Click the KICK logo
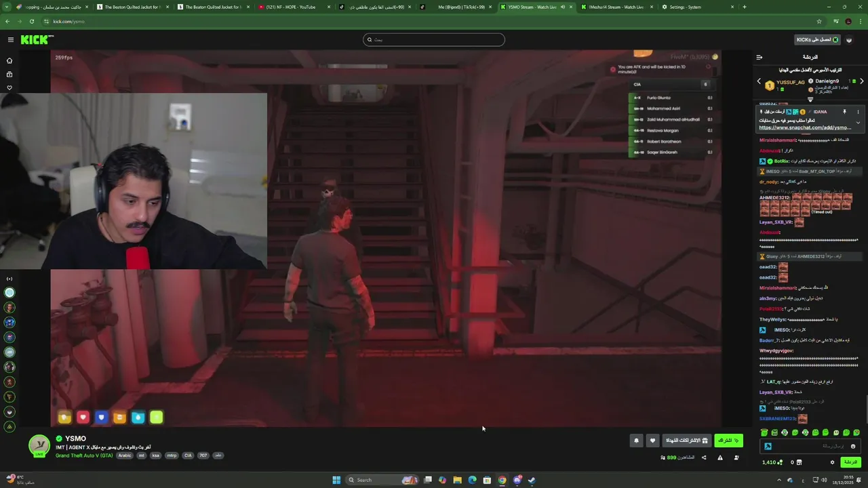Image resolution: width=868 pixels, height=488 pixels. click(37, 40)
